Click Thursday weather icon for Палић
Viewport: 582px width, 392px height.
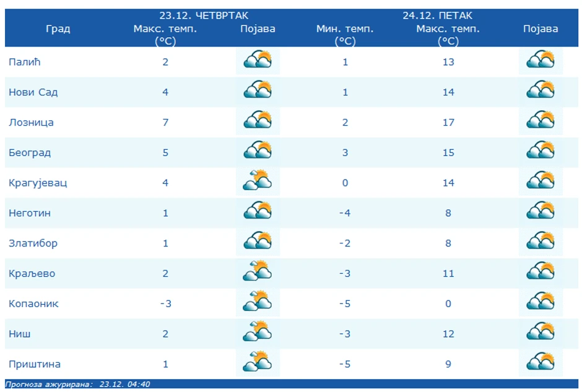258,61
